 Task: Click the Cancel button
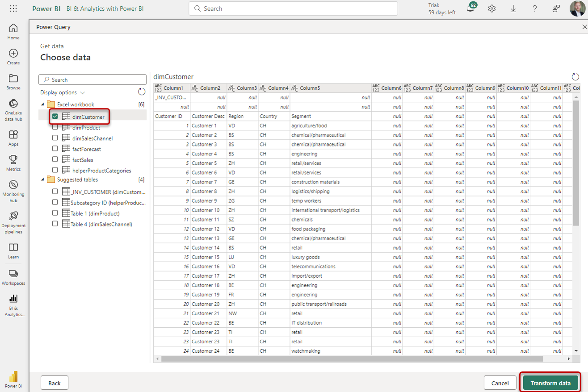pos(500,383)
